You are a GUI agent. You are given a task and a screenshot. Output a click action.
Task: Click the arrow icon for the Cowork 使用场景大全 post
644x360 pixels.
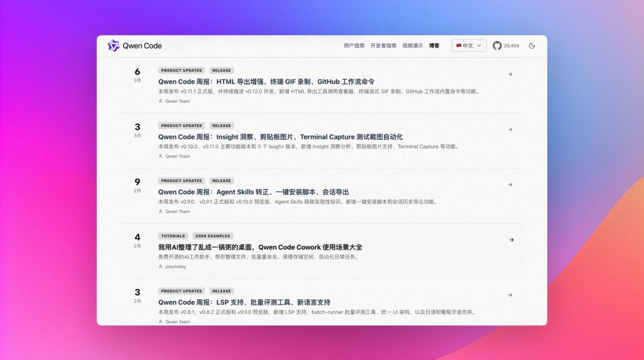tap(512, 240)
